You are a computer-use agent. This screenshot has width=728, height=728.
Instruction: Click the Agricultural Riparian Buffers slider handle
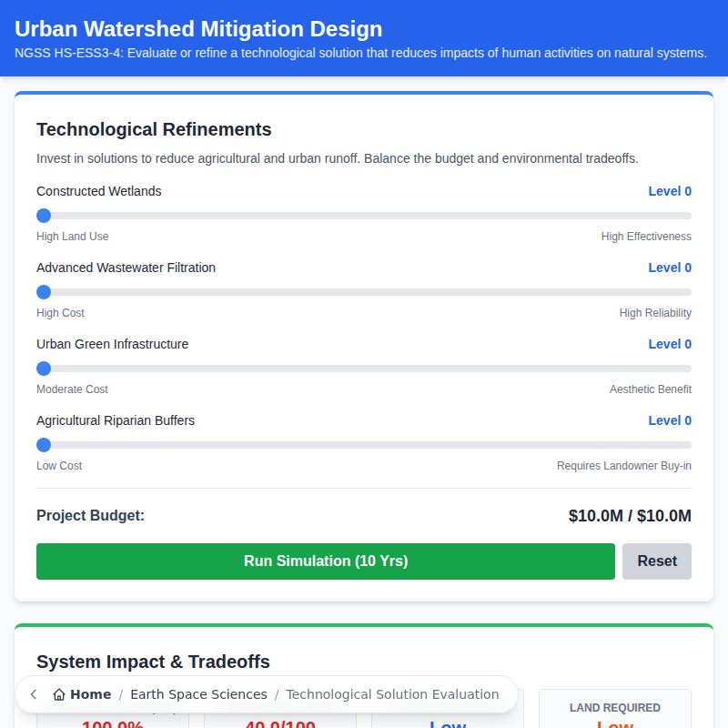[43, 445]
